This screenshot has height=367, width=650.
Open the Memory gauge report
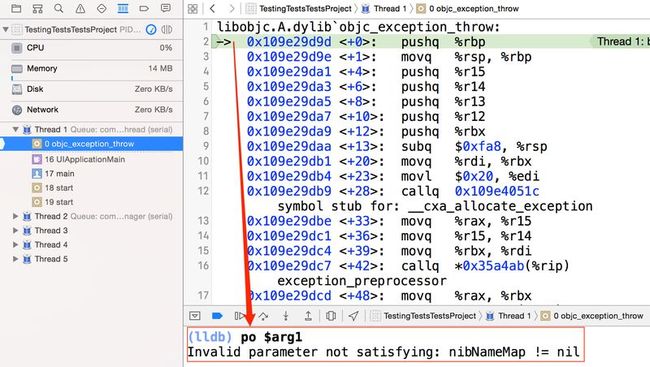91,69
